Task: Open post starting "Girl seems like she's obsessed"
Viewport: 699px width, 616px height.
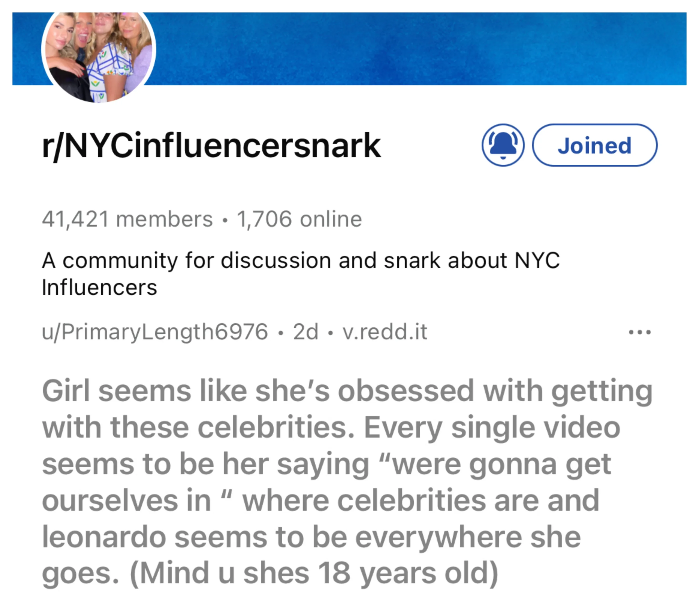Action: coord(347,391)
